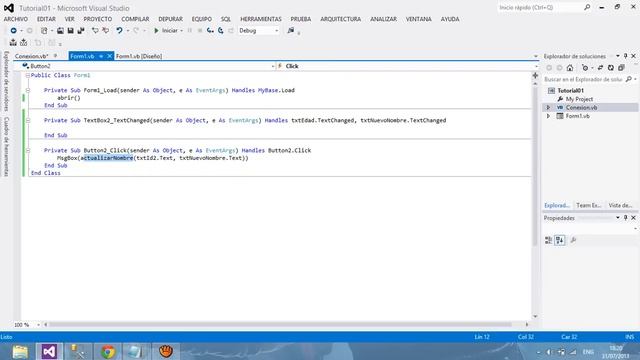Open the Iniciar dropdown arrow

pyautogui.click(x=181, y=31)
